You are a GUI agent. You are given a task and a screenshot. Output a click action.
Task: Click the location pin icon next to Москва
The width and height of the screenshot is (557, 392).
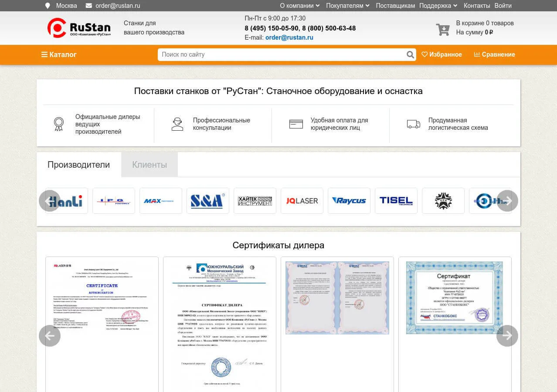click(48, 6)
